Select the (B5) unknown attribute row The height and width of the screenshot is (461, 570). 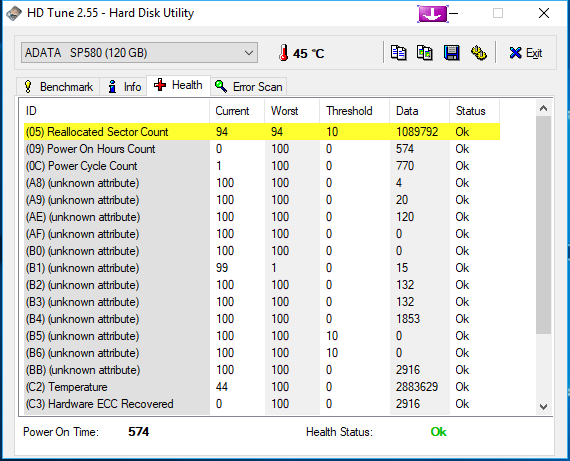[262, 336]
